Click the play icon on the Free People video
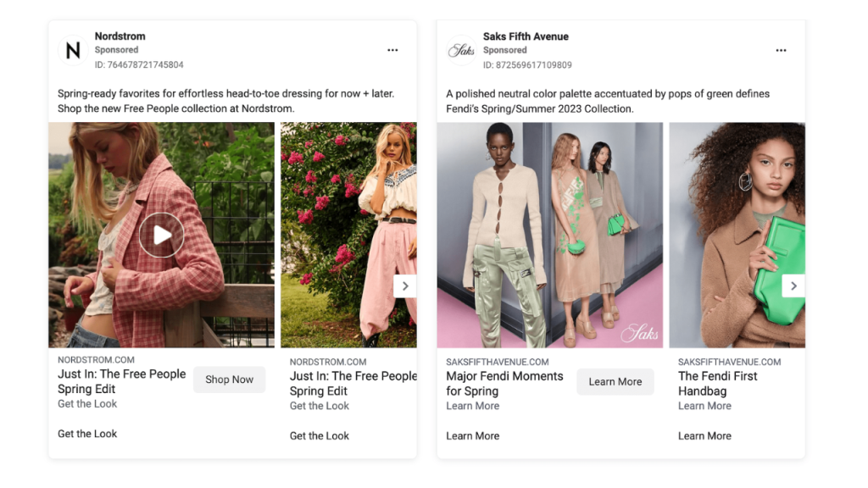The width and height of the screenshot is (868, 488). pyautogui.click(x=160, y=235)
